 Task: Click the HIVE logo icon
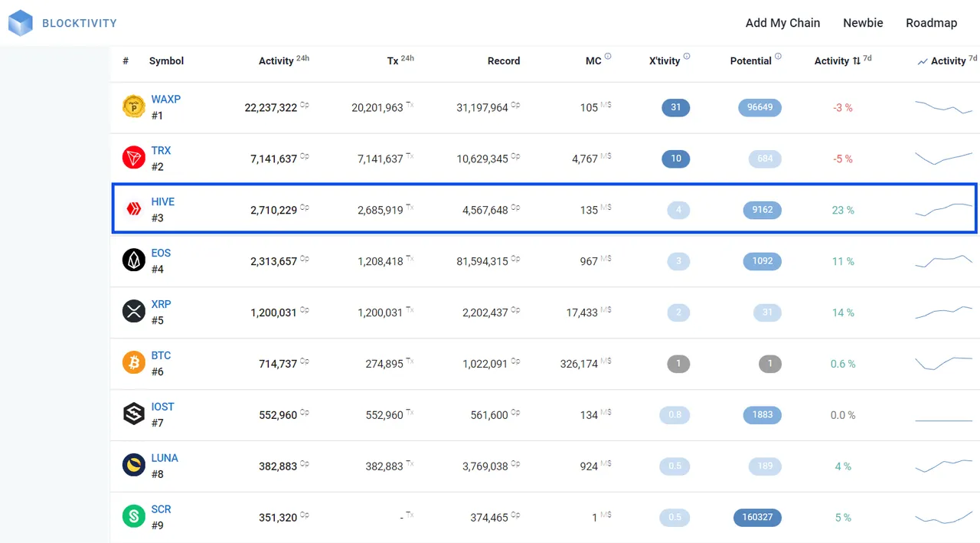(x=134, y=209)
